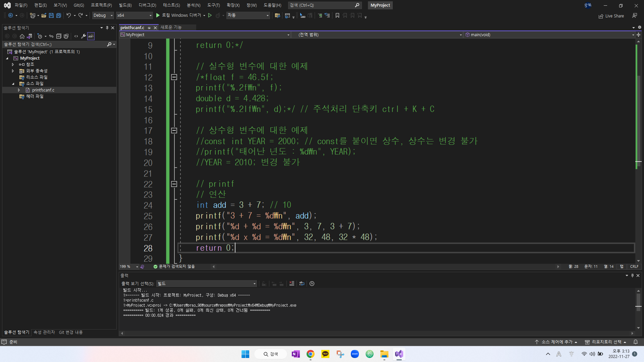Click the Show All Files icon

66,36
